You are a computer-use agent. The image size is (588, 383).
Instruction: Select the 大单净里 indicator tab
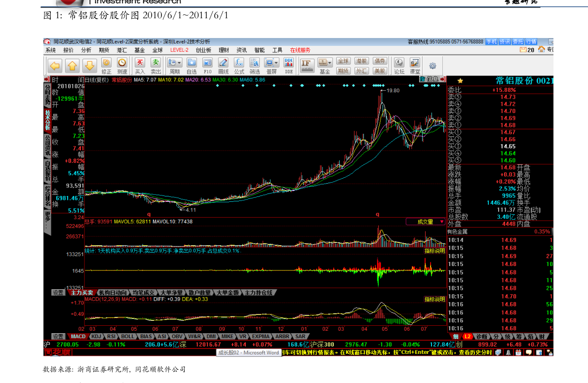coord(171,293)
